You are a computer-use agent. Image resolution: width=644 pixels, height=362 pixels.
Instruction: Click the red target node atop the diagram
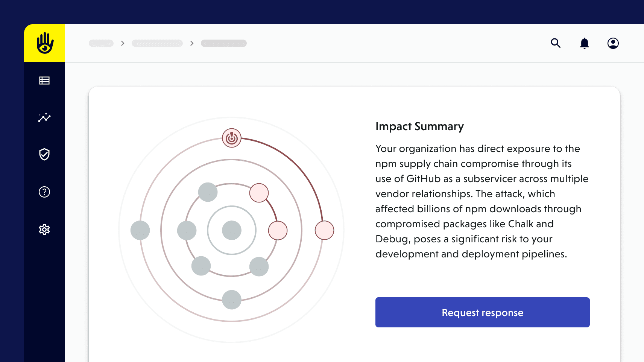[232, 138]
